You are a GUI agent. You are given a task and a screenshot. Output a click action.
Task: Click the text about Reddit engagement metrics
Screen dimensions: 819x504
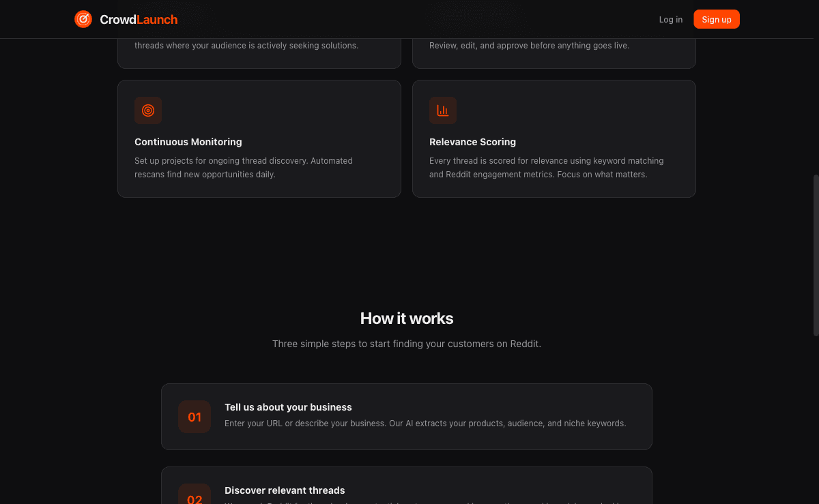click(x=547, y=168)
